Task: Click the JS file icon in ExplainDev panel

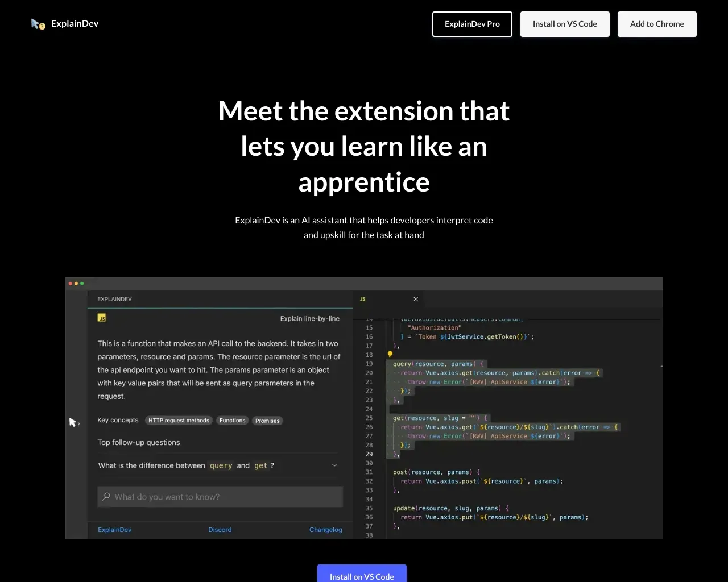Action: (x=102, y=318)
